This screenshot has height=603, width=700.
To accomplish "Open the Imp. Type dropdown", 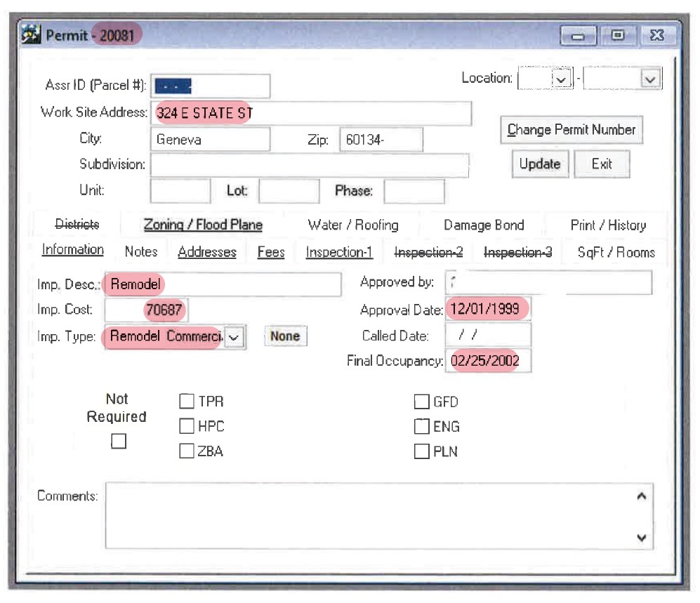I will coord(235,337).
